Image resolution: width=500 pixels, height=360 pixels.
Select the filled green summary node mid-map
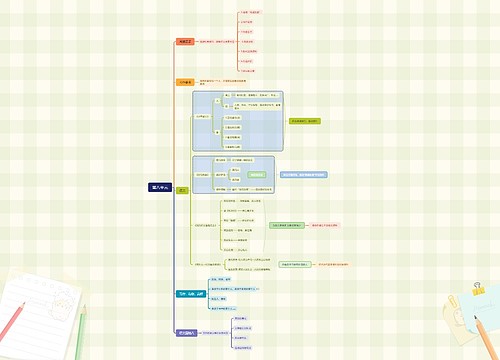tap(287, 226)
